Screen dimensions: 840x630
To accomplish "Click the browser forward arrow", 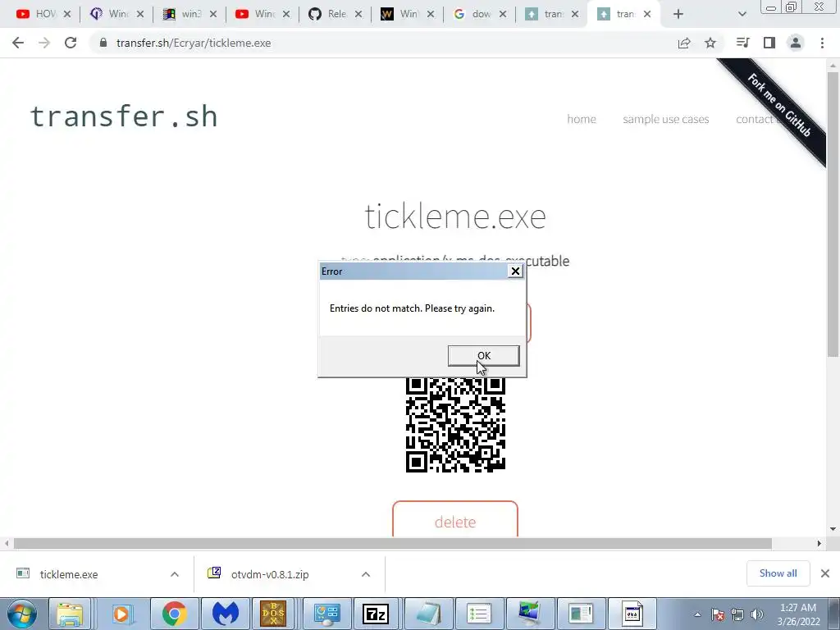I will coord(44,43).
